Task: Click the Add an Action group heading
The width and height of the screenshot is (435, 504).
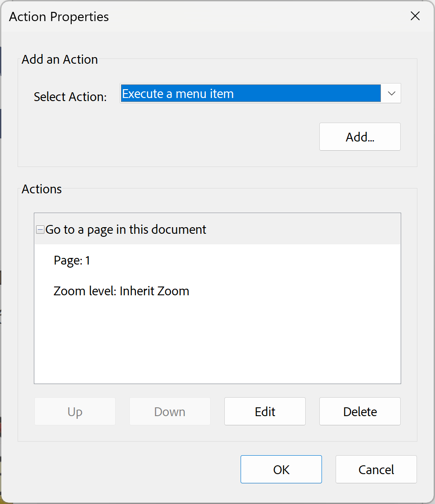Action: click(x=59, y=59)
